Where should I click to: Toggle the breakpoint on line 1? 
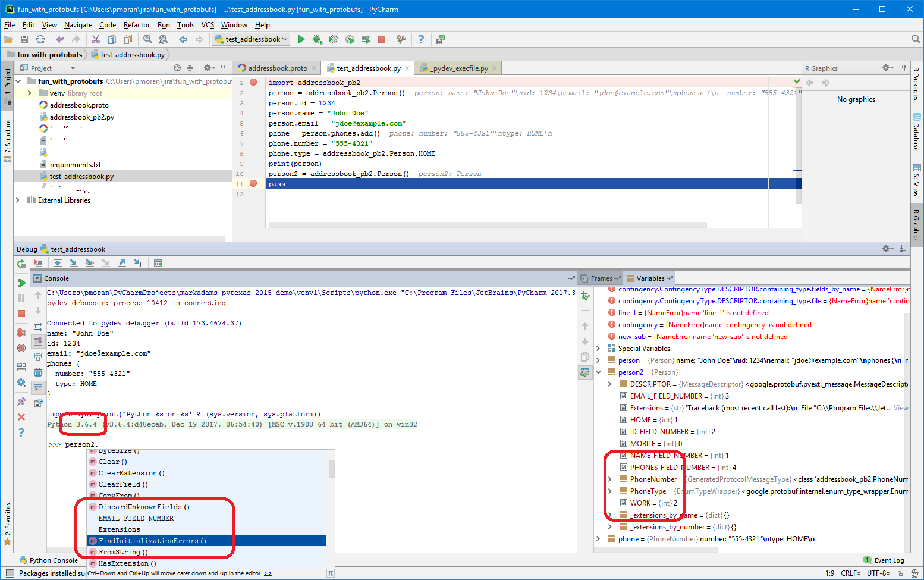[x=254, y=83]
